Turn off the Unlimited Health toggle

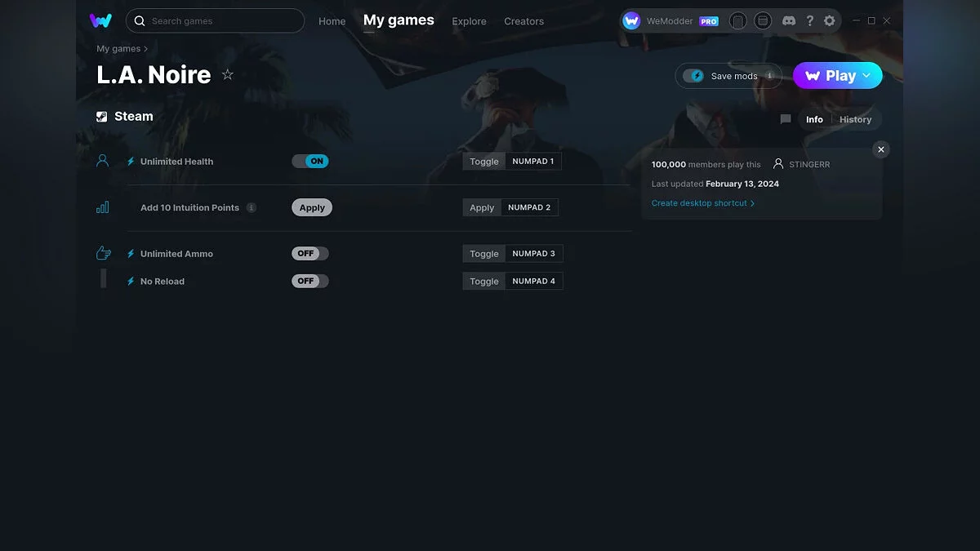point(310,162)
